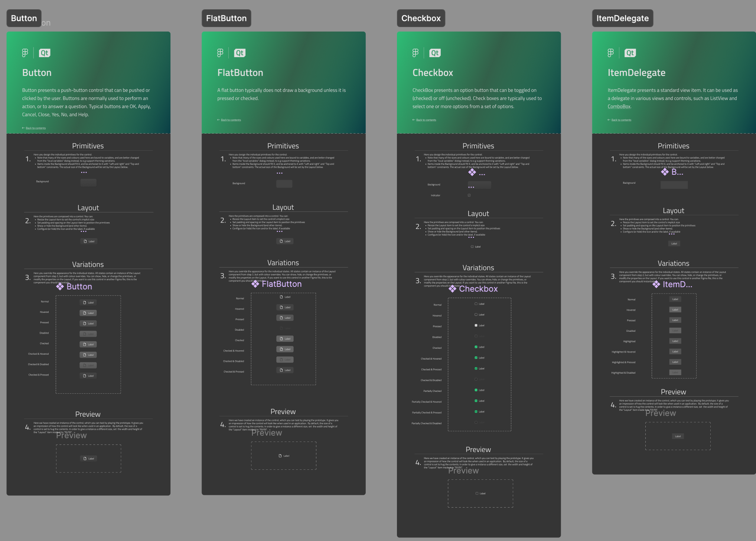756x541 pixels.
Task: Click the Figma logo on the ItemDelegate card
Action: pyautogui.click(x=610, y=53)
